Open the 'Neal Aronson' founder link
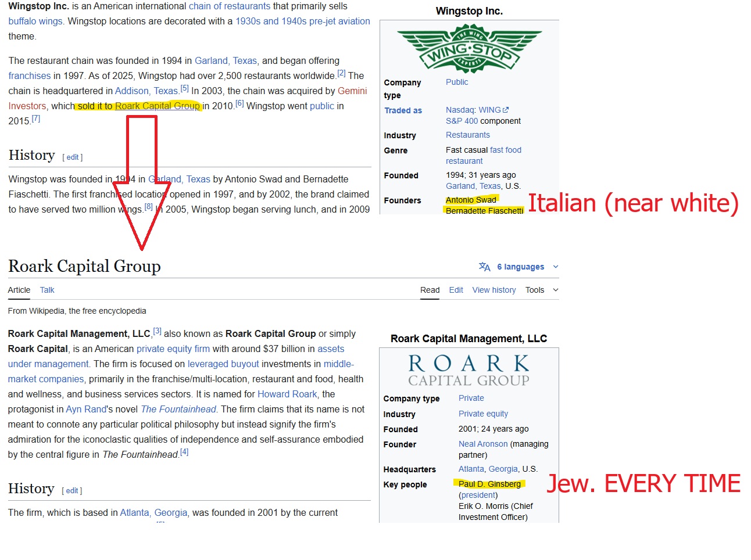 coord(483,444)
